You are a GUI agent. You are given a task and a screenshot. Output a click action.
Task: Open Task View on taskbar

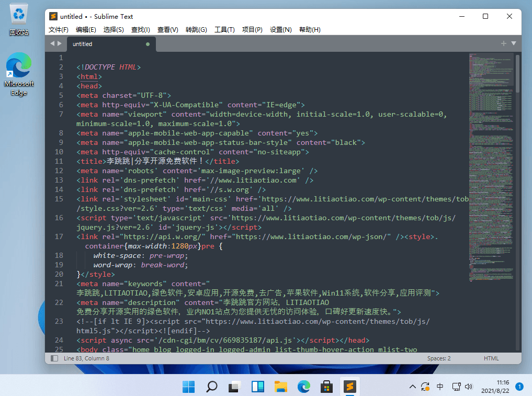pos(234,387)
